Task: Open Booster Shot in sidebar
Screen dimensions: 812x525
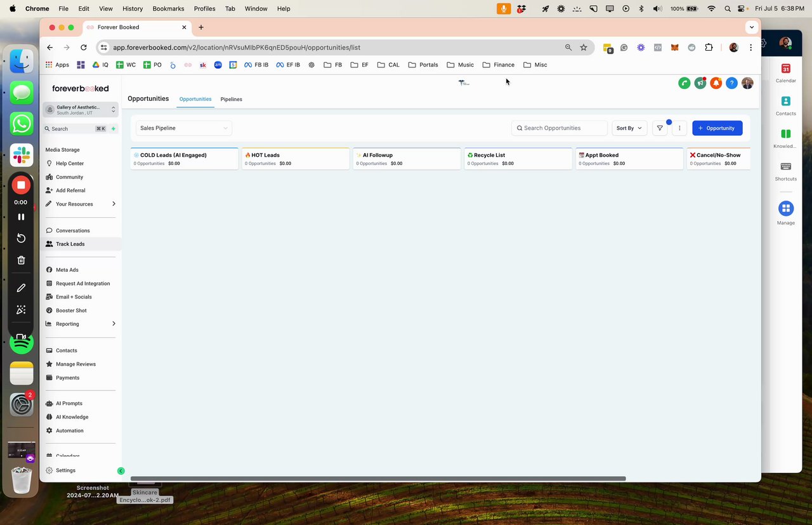Action: (71, 310)
